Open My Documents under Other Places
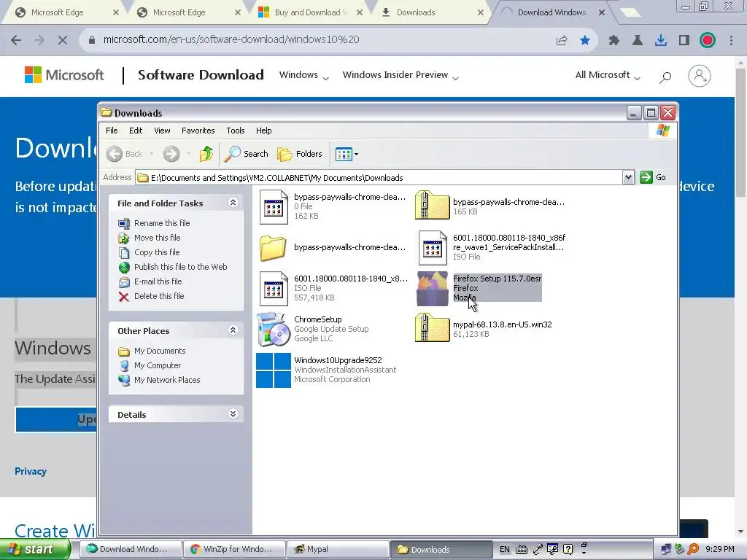Screen dimensions: 747x560 (152, 351)
